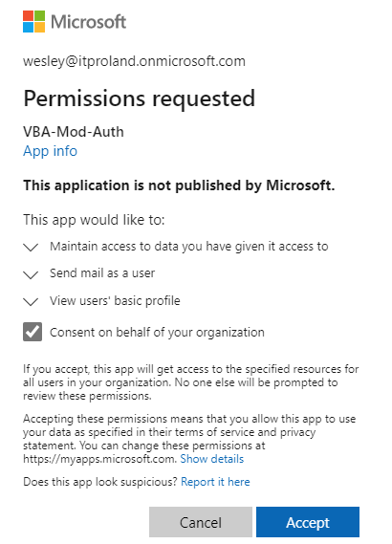Select the View users' basic profile text
This screenshot has width=392, height=544.
pyautogui.click(x=115, y=301)
